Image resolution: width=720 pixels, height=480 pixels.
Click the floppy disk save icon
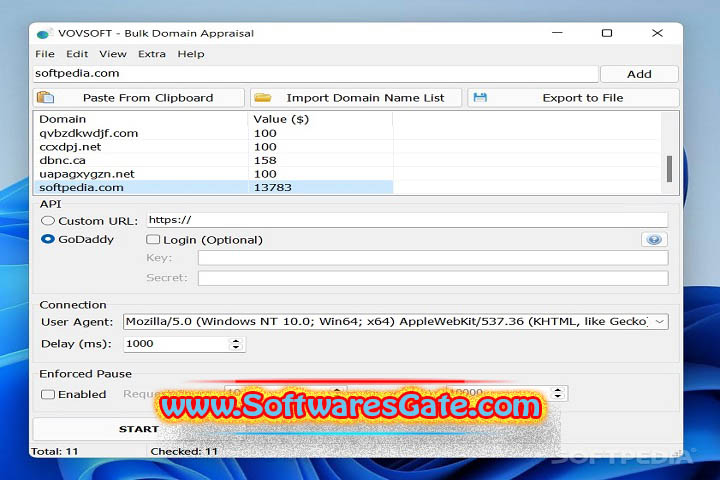click(x=480, y=97)
